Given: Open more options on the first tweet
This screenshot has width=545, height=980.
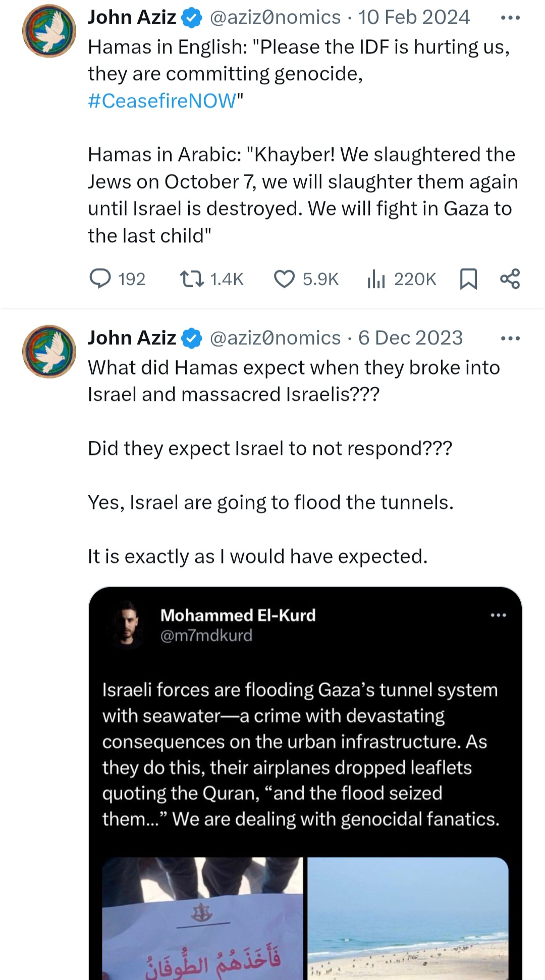Looking at the screenshot, I should [510, 18].
